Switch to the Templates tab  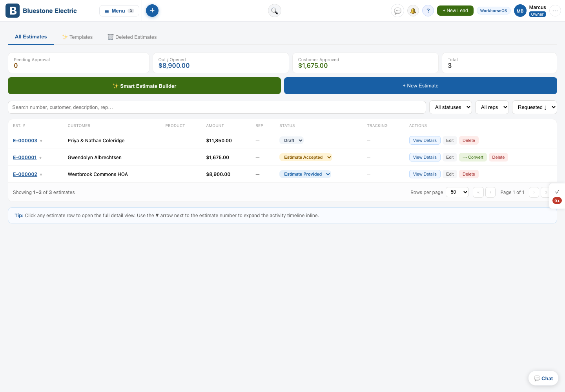click(77, 37)
